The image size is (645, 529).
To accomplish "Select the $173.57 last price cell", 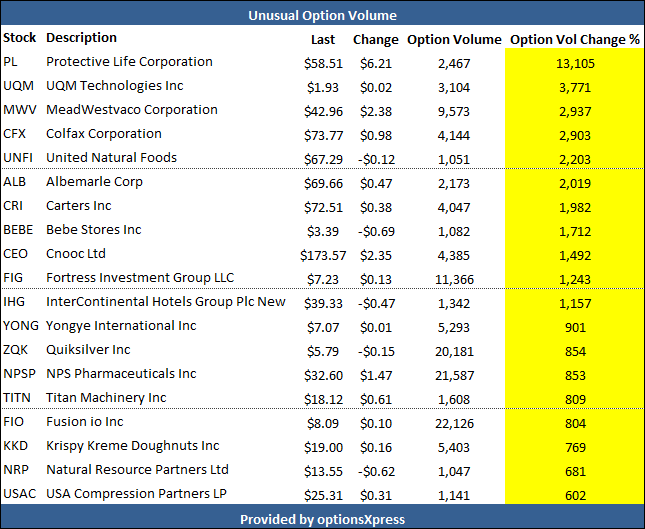I will pyautogui.click(x=323, y=255).
